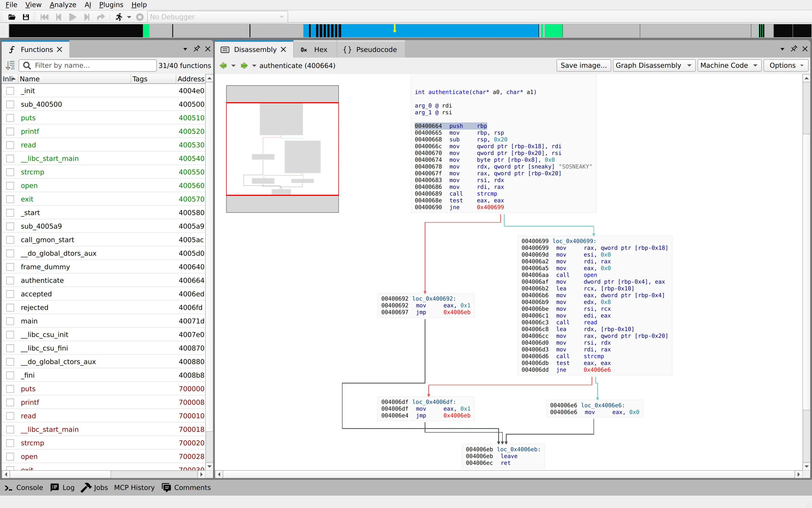Click the stop debugger icon

click(x=140, y=17)
